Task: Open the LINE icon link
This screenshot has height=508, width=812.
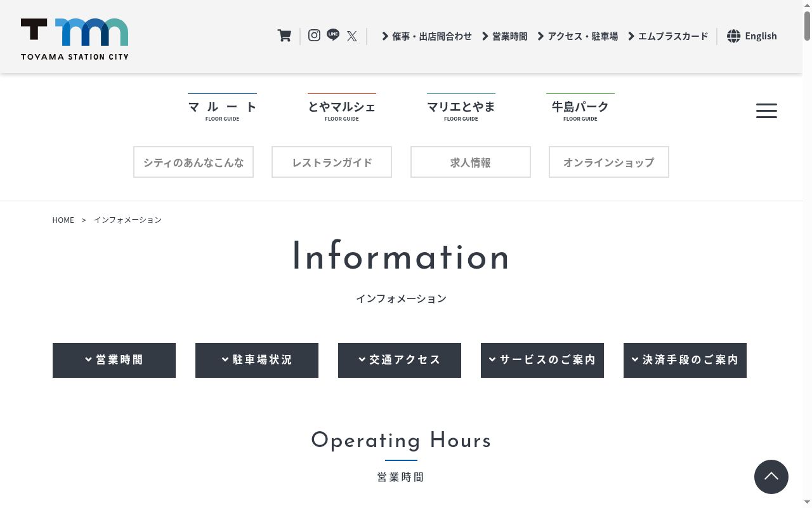Action: [x=333, y=35]
